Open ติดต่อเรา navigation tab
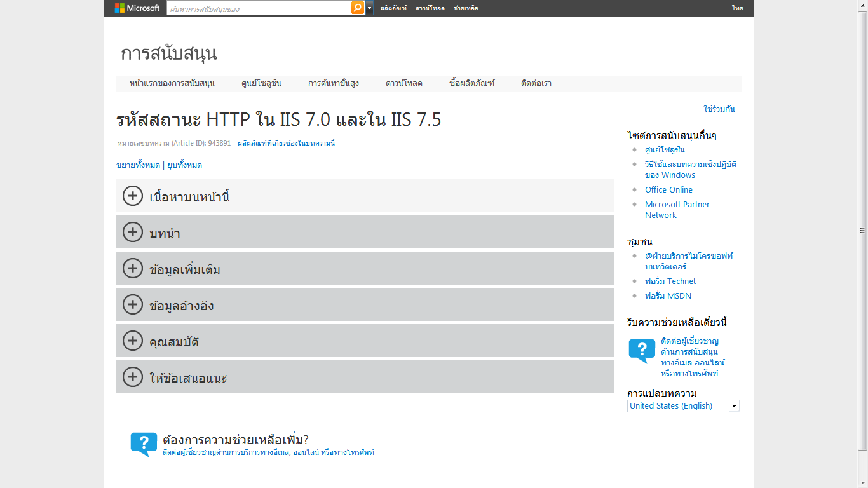 pyautogui.click(x=536, y=83)
